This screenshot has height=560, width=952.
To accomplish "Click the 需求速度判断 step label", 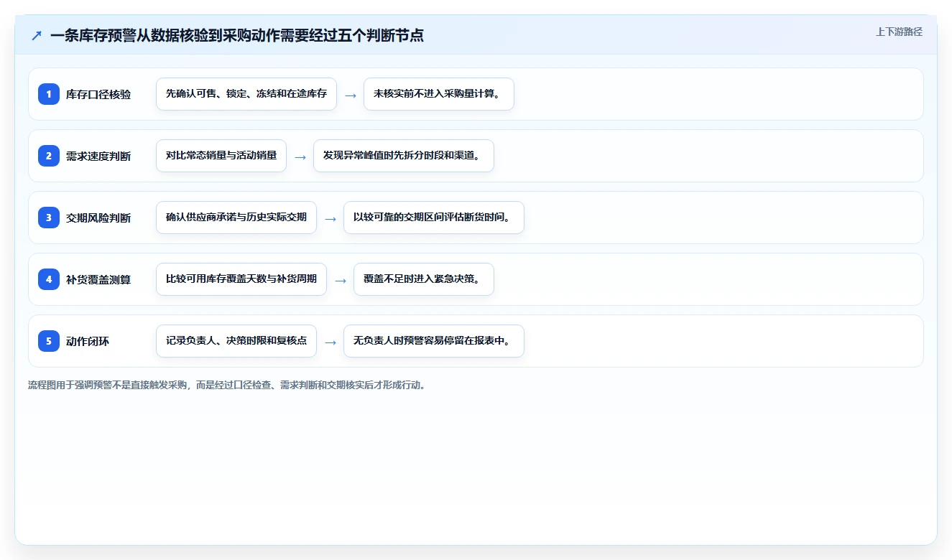I will [98, 156].
